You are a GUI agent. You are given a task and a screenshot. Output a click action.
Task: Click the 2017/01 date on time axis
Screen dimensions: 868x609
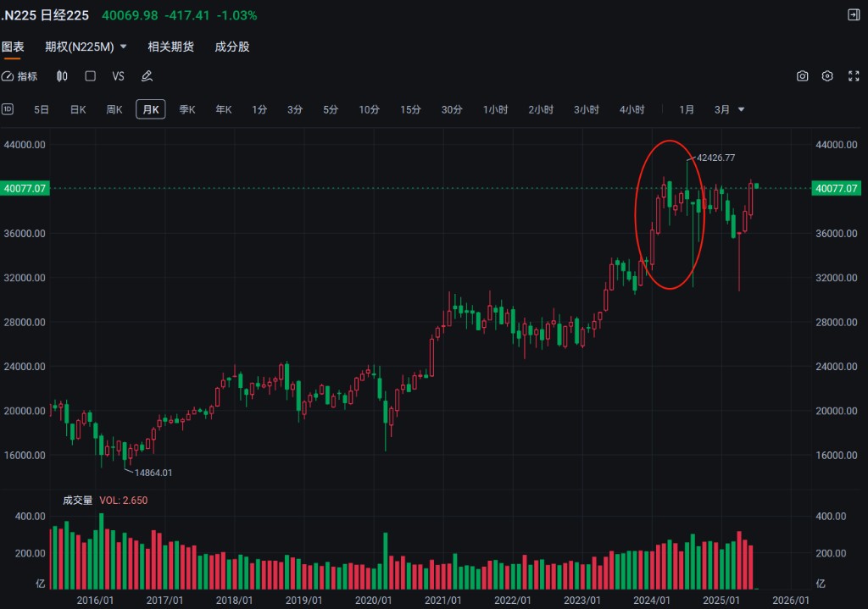click(164, 601)
